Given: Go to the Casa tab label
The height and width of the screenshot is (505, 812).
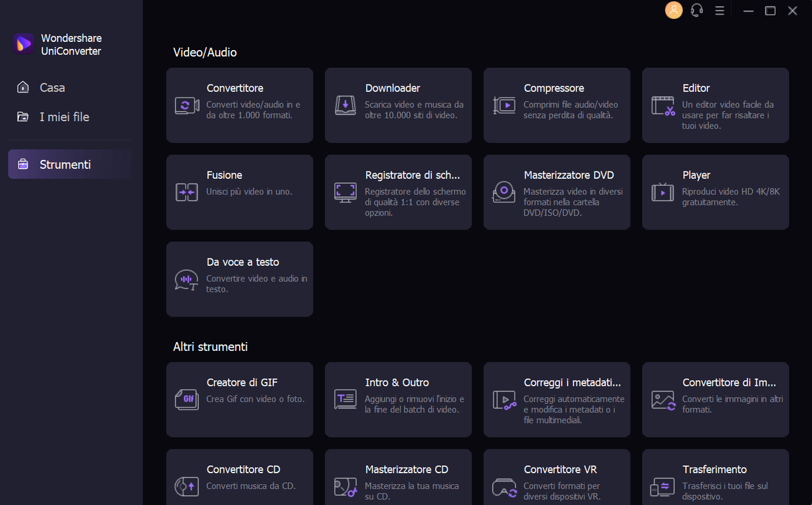Looking at the screenshot, I should 52,88.
